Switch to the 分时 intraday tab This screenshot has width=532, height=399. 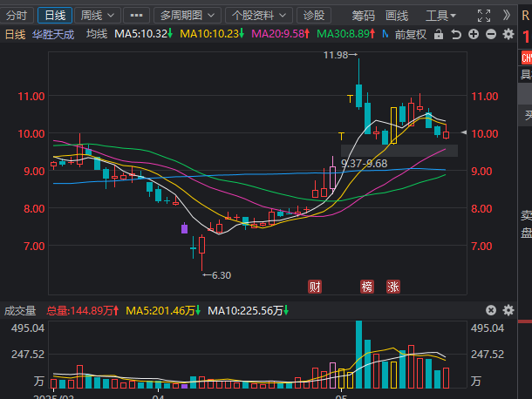pyautogui.click(x=17, y=15)
